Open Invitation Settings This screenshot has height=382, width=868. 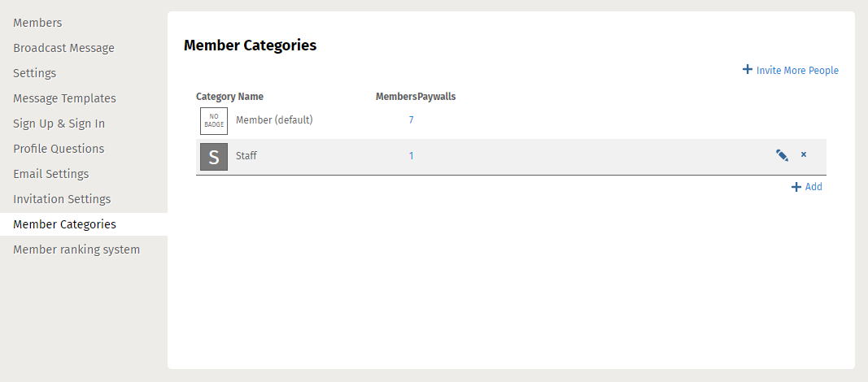click(x=62, y=199)
